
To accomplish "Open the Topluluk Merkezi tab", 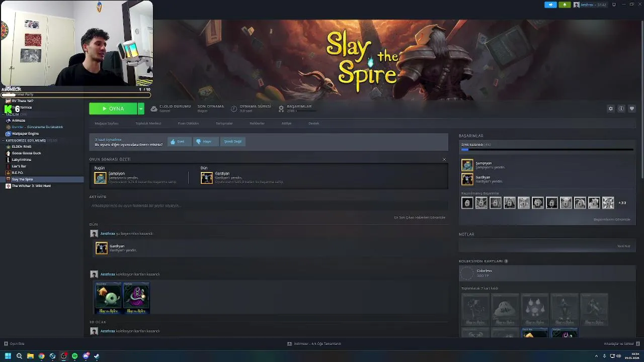I will pos(148,123).
